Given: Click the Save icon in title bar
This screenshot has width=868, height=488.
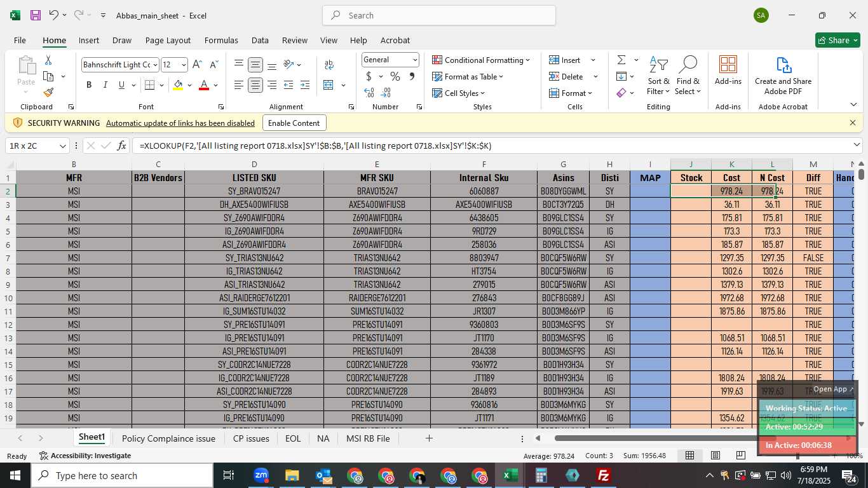Looking at the screenshot, I should [x=36, y=15].
